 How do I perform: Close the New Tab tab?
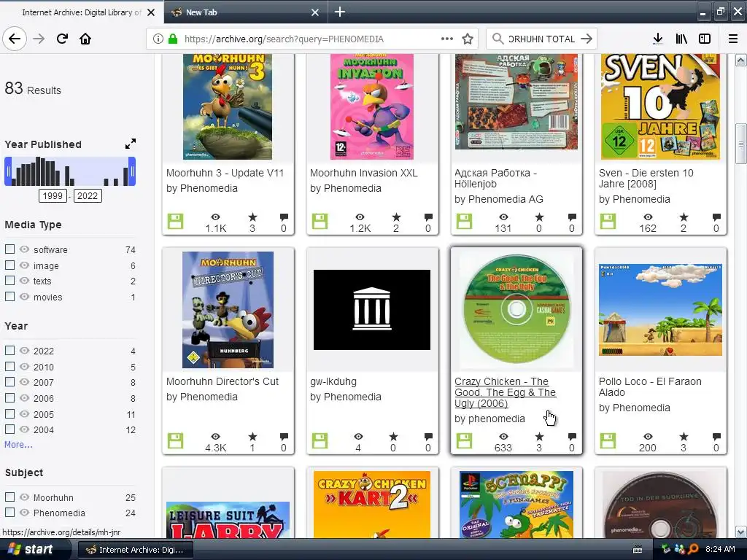click(x=315, y=12)
